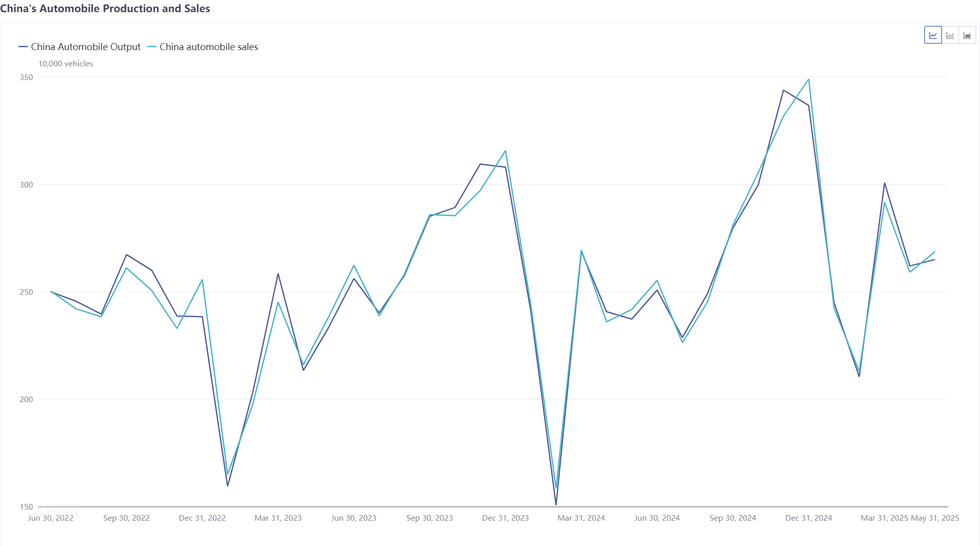Click the Jun 30, 2023 axis tick label
This screenshot has width=980, height=546.
[x=354, y=518]
